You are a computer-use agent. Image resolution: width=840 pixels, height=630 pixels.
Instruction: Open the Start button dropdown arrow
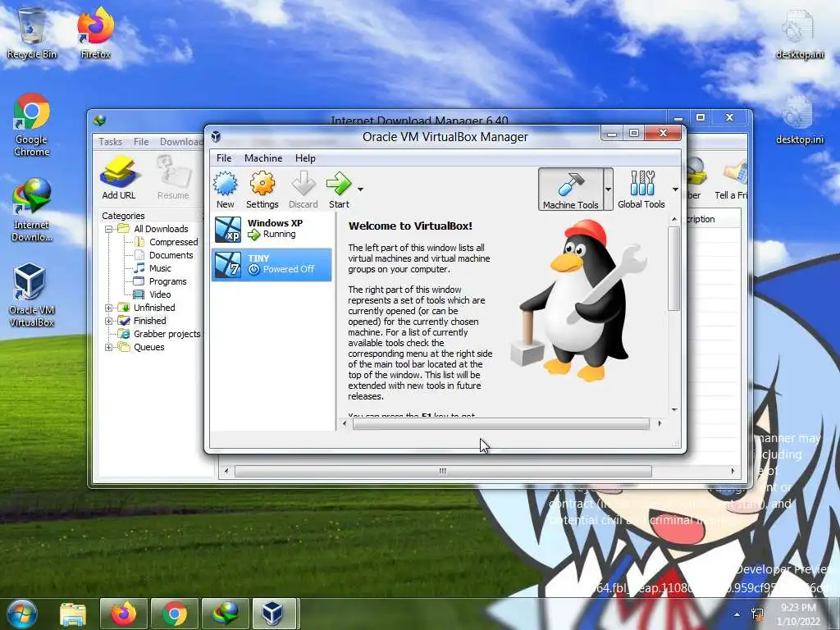pos(360,189)
